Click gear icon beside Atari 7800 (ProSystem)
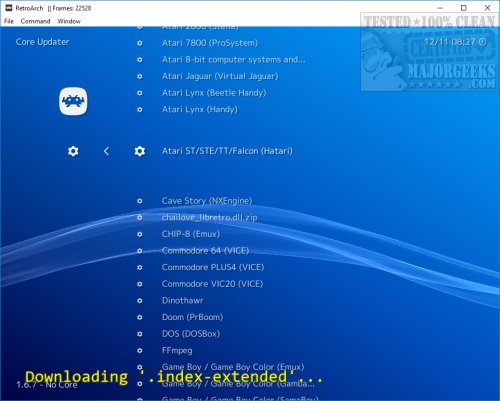This screenshot has width=500, height=401. click(x=140, y=43)
